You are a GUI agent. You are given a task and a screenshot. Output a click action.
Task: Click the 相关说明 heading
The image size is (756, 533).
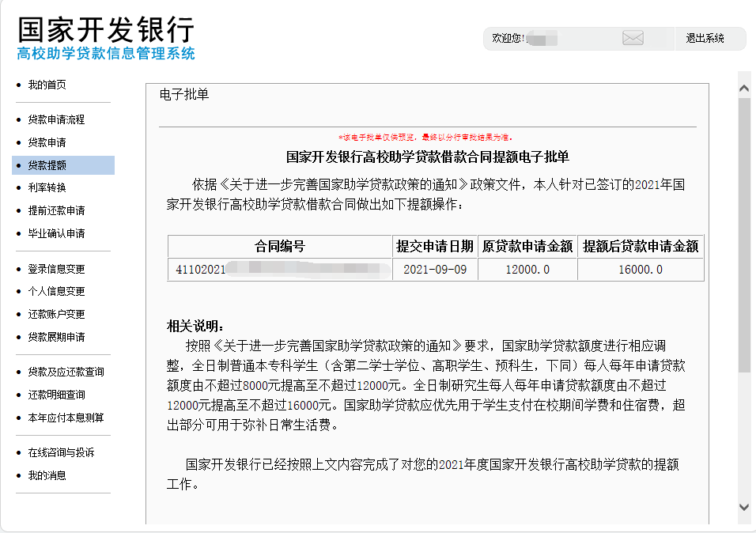[x=195, y=327]
